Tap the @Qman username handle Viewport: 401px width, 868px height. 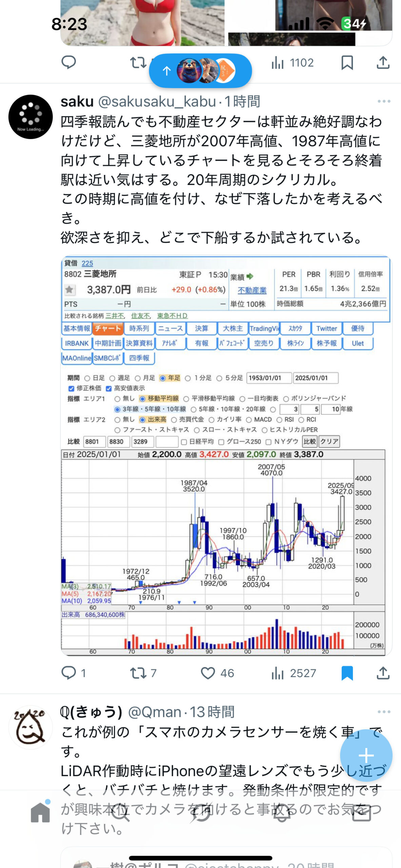(155, 712)
